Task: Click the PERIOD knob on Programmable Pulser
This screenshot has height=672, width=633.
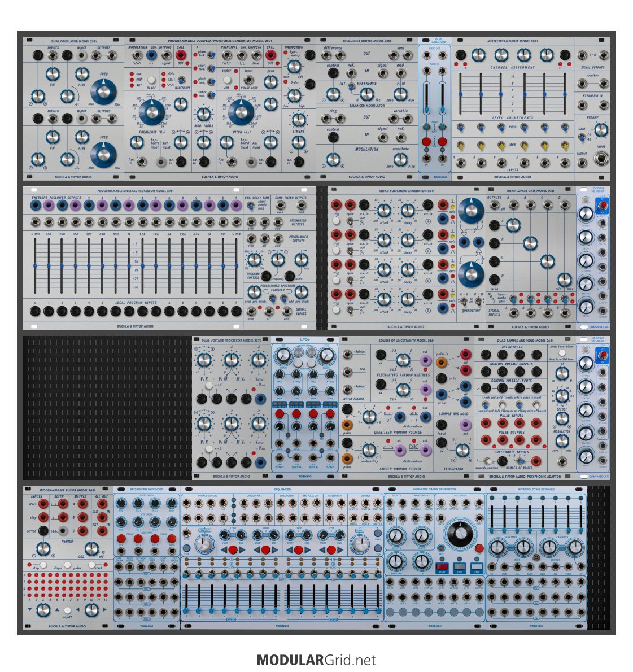Action: 43,548
